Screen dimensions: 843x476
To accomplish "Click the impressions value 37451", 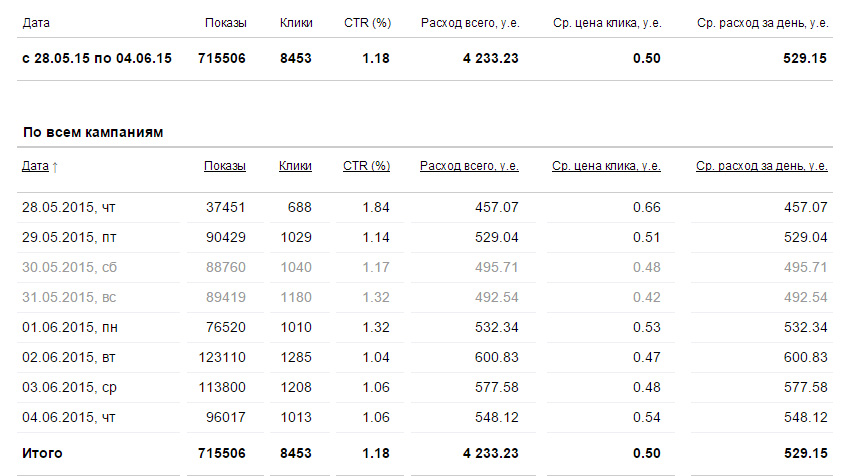I will [x=226, y=207].
